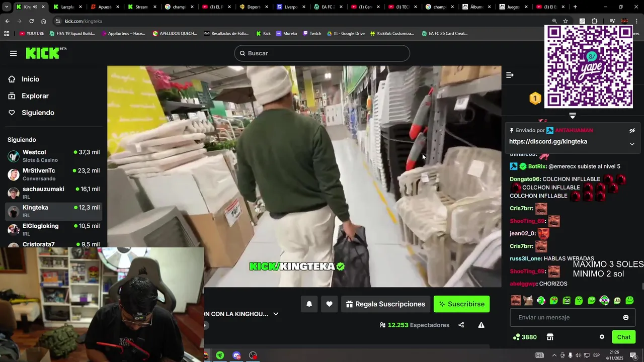Click the ESP language indicator in taskbar

point(597,355)
